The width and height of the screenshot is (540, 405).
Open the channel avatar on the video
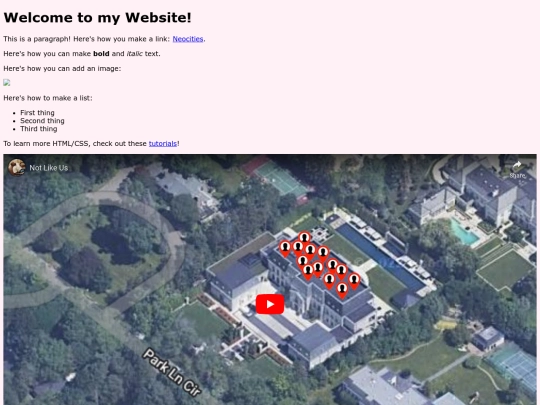[16, 167]
